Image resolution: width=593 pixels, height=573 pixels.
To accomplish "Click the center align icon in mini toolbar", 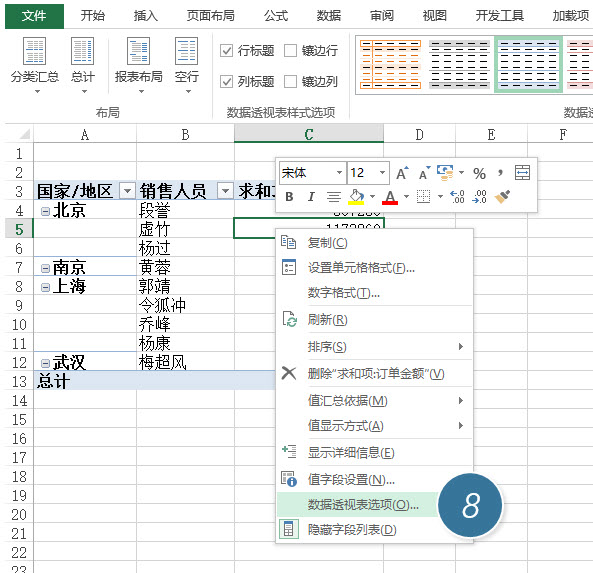I will [334, 197].
